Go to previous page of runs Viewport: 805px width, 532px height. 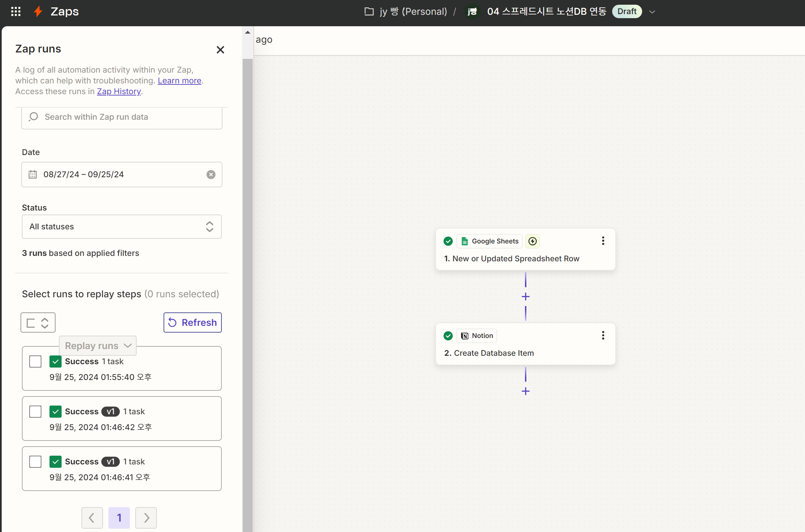pyautogui.click(x=92, y=518)
